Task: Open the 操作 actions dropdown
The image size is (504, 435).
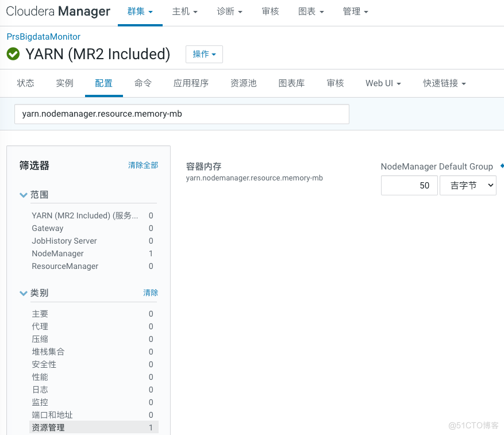Action: (x=203, y=54)
